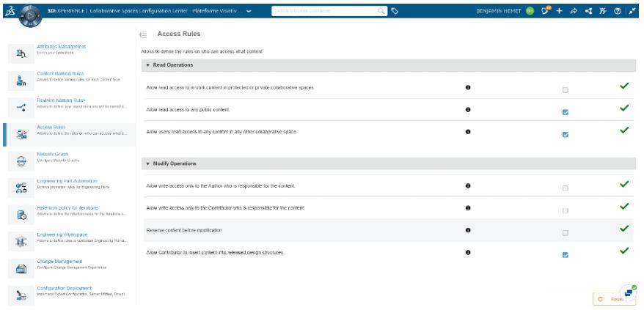Click the share arrow icon in top bar
Image resolution: width=644 pixels, height=310 pixels.
[574, 11]
